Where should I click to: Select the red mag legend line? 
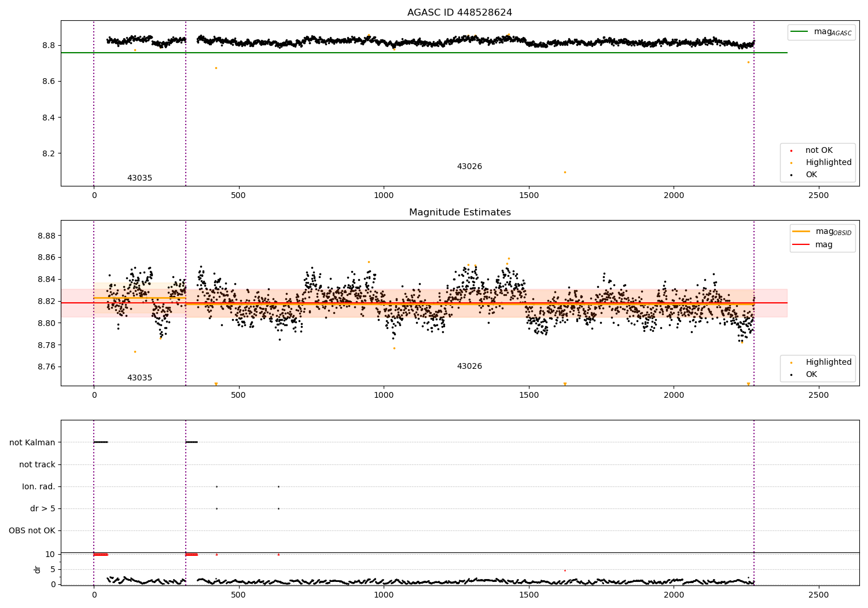click(x=801, y=245)
